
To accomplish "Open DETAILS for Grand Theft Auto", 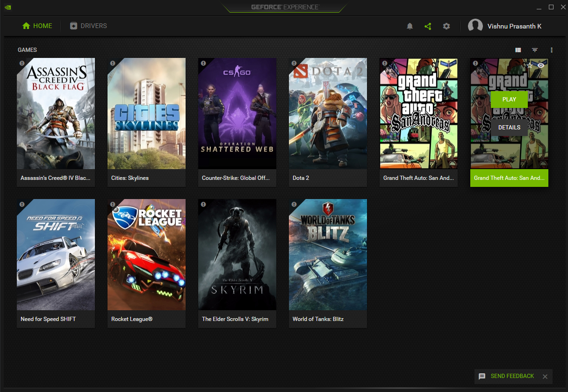I will 509,128.
